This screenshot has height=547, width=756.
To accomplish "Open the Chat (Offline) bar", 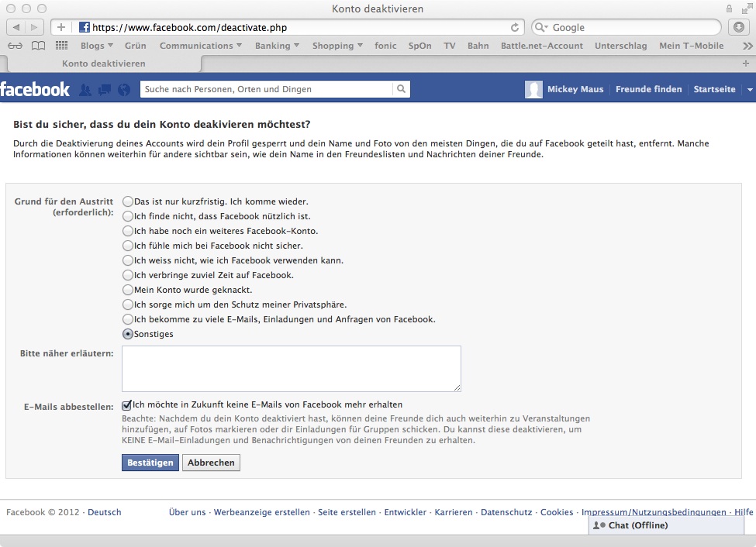I will point(666,525).
